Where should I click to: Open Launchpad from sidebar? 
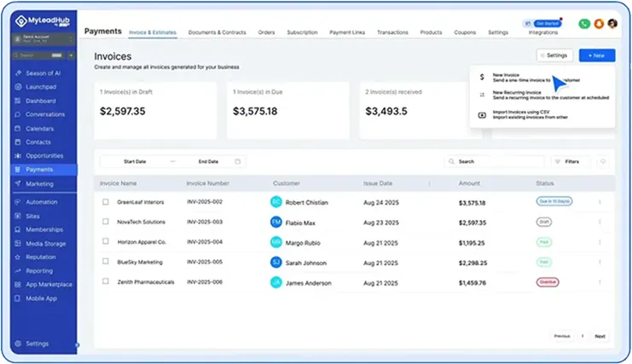[41, 87]
